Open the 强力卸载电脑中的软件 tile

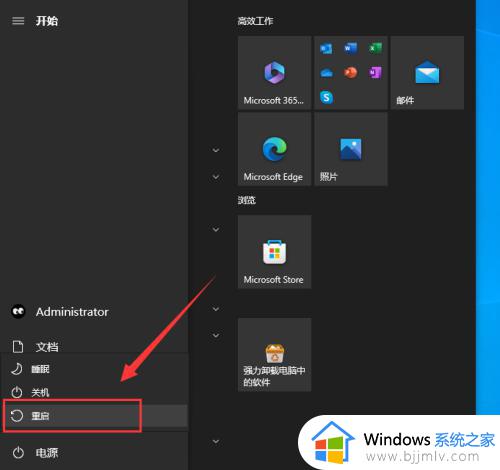tap(274, 355)
